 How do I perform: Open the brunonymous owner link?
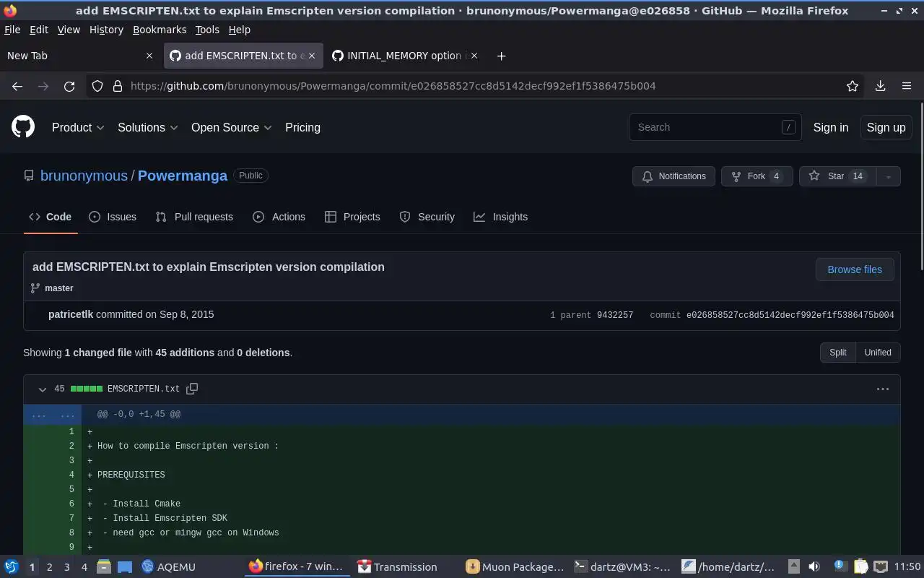(84, 176)
